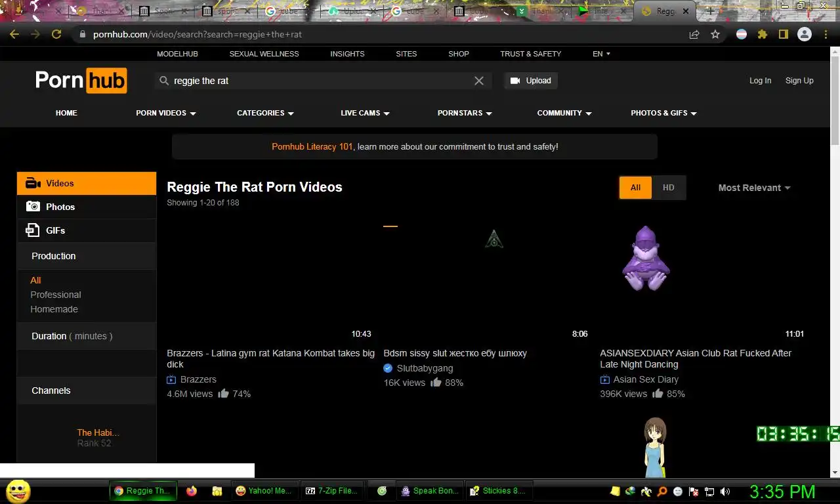Select the GIFs sidebar tab
840x504 pixels.
click(x=87, y=230)
